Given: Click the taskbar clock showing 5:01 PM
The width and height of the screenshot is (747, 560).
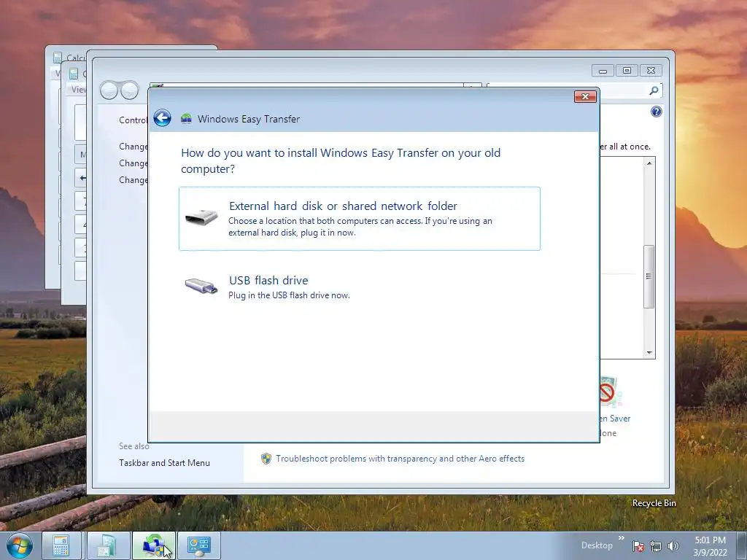Looking at the screenshot, I should (x=711, y=546).
